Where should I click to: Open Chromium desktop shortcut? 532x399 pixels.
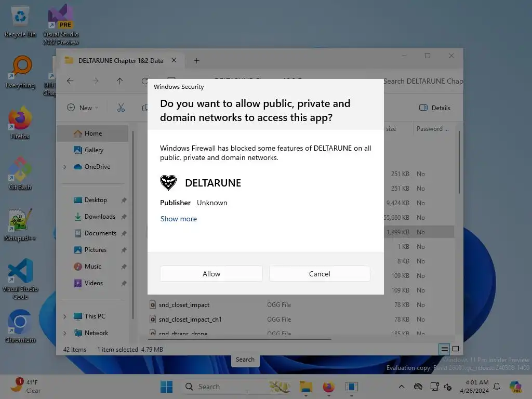20,326
